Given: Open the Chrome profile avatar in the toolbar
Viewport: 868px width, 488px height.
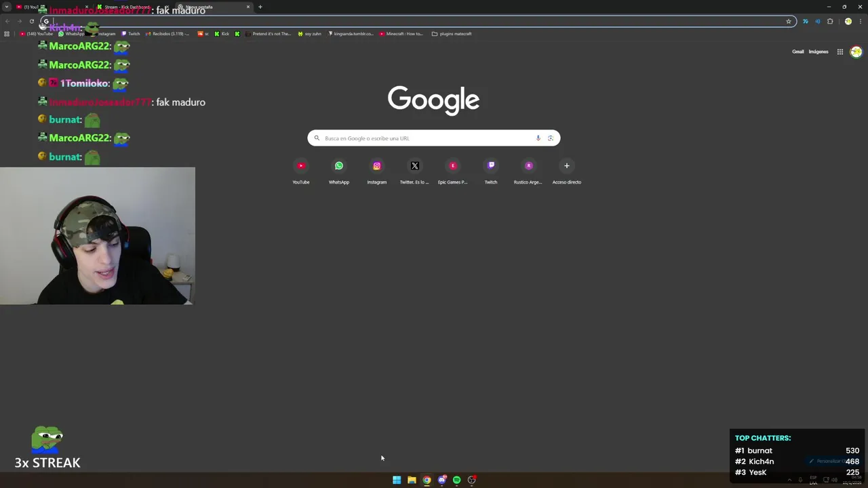Looking at the screenshot, I should tap(848, 21).
